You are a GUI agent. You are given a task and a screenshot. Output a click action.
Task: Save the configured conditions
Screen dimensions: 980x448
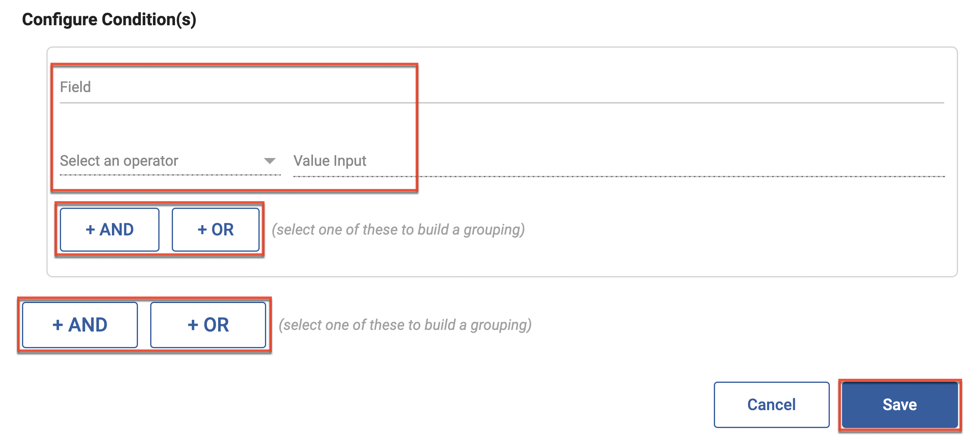coord(899,405)
